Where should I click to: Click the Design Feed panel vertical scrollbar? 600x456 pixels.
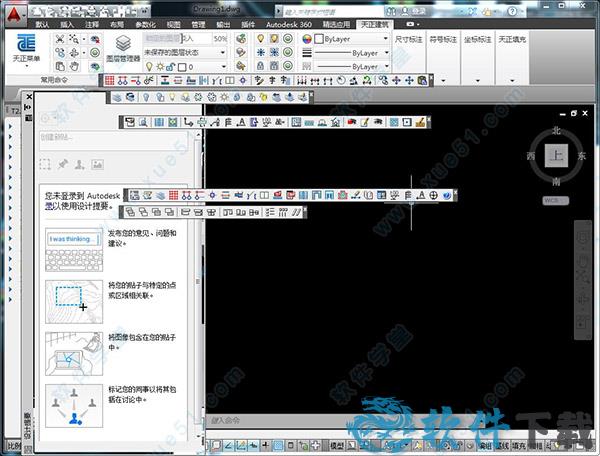click(198, 285)
